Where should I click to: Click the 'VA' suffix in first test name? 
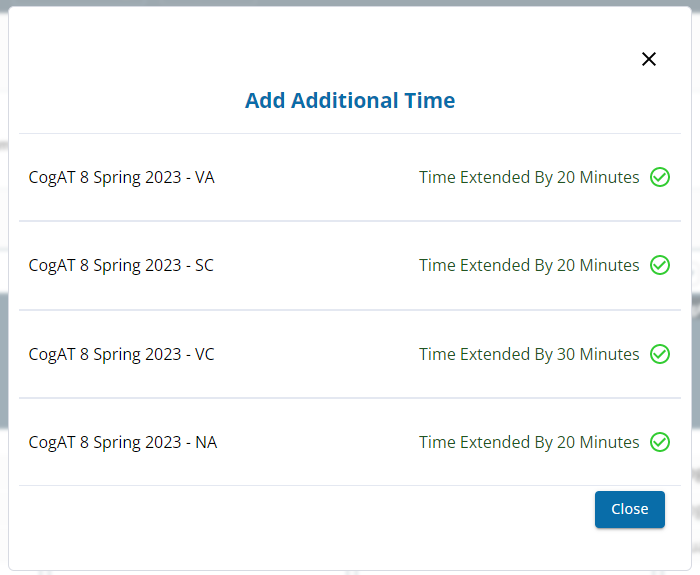tap(205, 177)
